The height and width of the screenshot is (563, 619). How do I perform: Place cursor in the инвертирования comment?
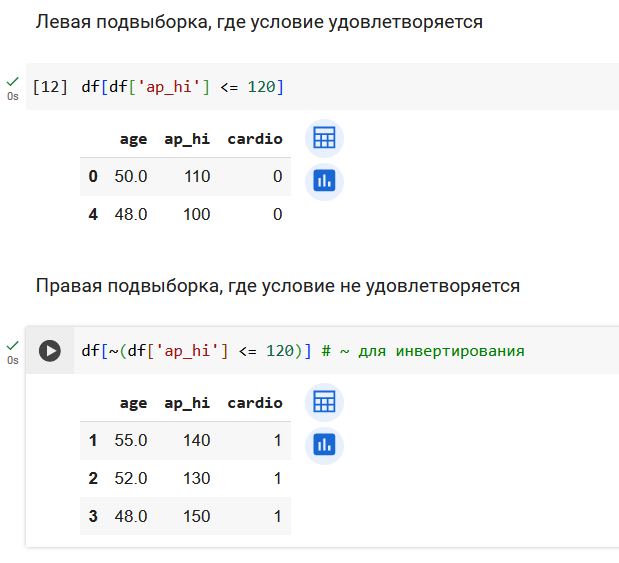[460, 351]
